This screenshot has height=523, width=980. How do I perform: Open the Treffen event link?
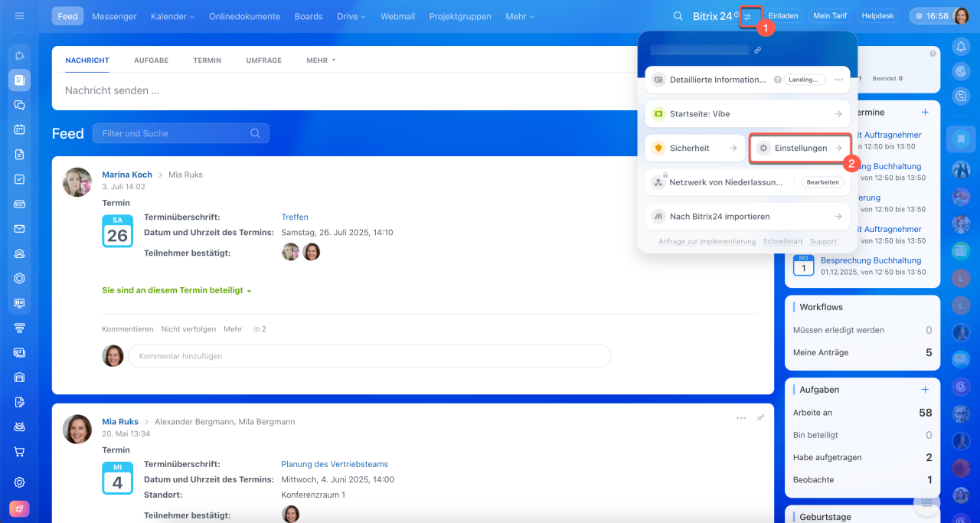pos(295,217)
